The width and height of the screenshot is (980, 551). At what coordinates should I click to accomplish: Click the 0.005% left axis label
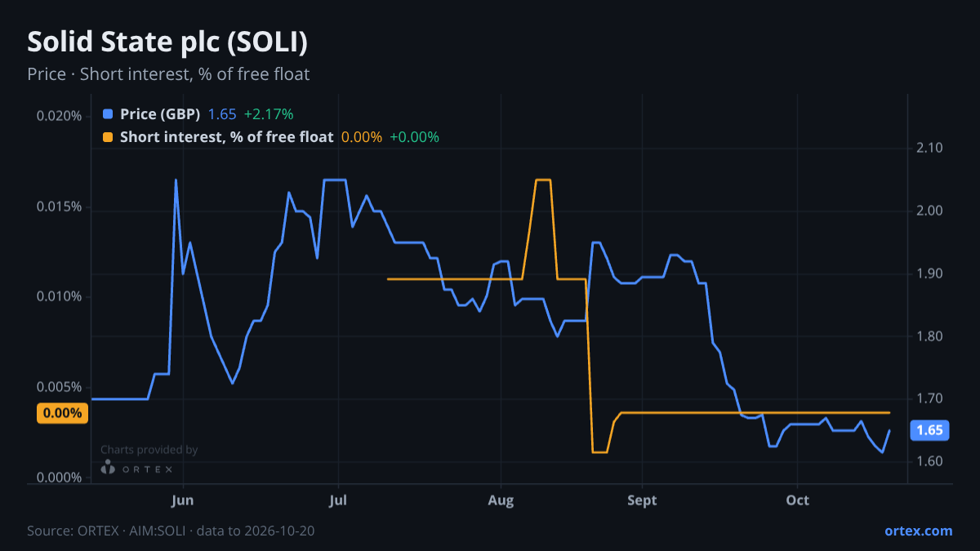tap(60, 387)
